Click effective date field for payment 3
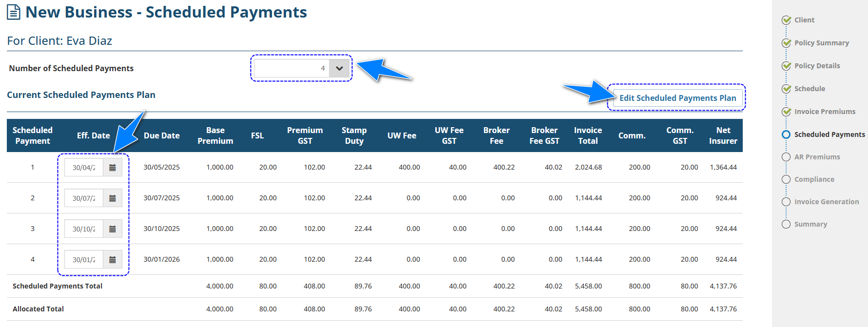Screen dimensions: 868x327 pyautogui.click(x=84, y=229)
